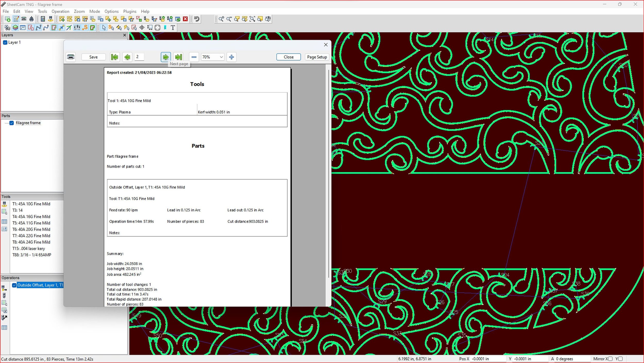Close the Layers panel
The image size is (644, 363).
point(125,35)
